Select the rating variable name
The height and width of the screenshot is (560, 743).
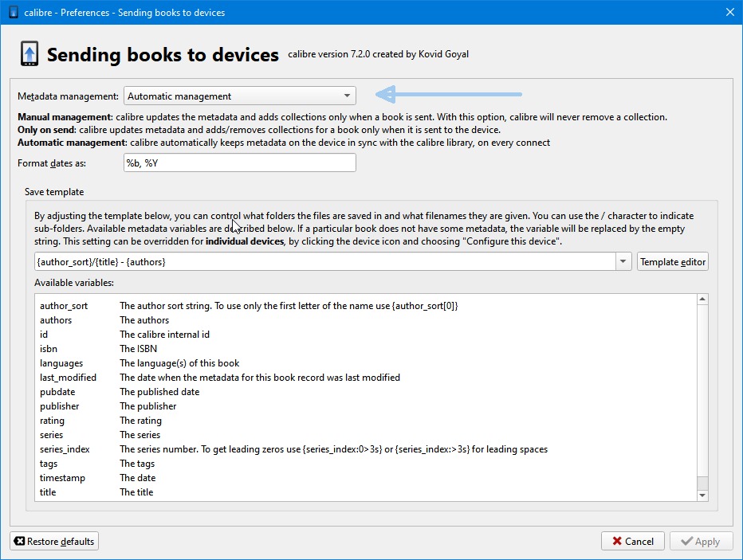(52, 421)
